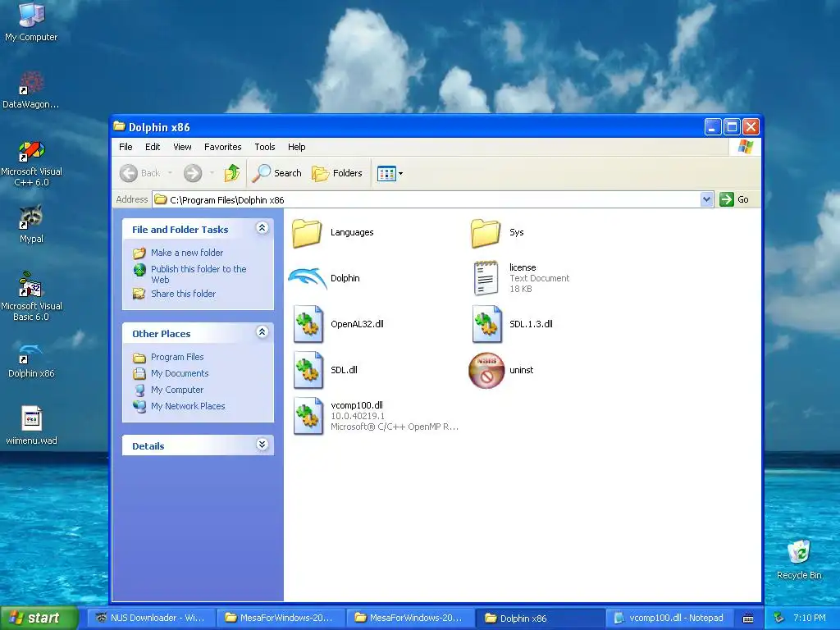Open the View menu
840x630 pixels.
182,147
